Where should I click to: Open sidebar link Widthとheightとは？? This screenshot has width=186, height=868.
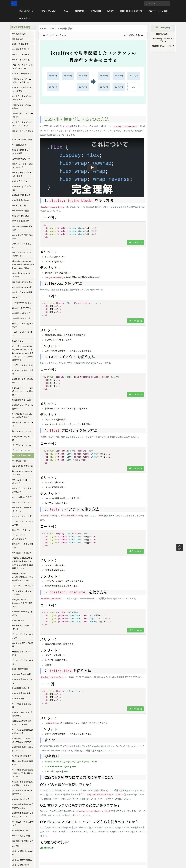tap(22, 756)
